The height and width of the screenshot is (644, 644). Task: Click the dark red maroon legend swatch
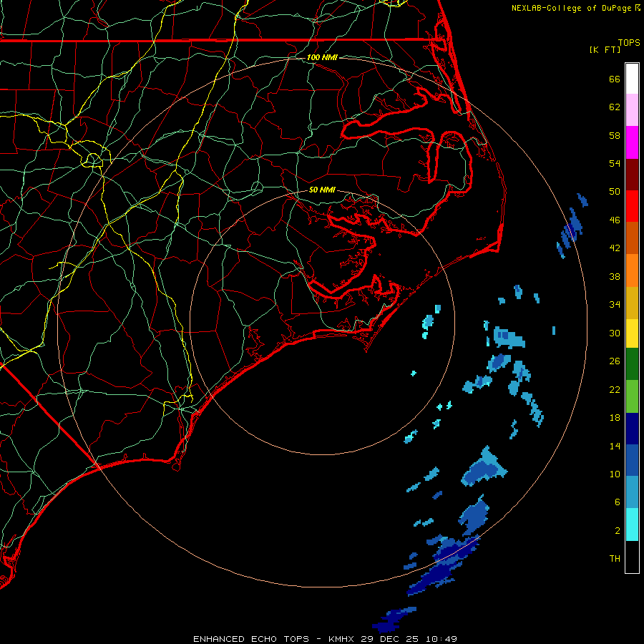click(632, 175)
